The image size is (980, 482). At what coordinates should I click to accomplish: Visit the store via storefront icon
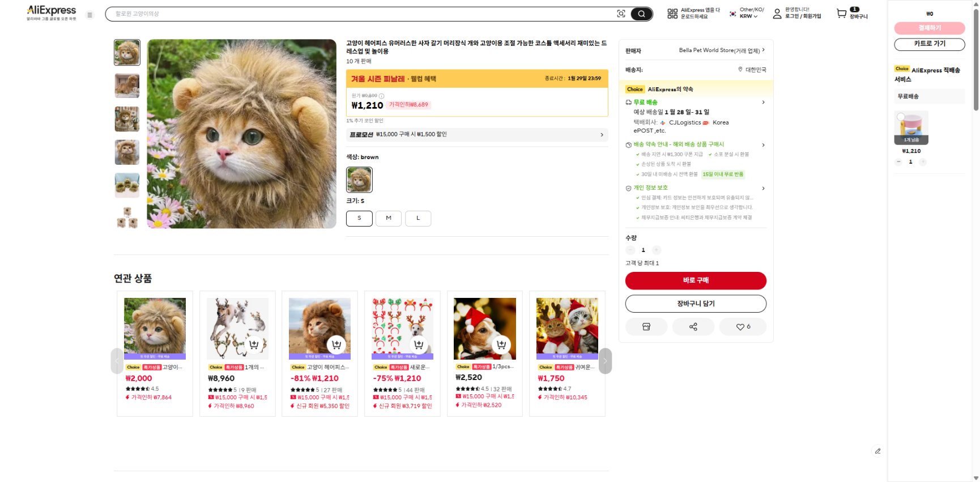[646, 327]
